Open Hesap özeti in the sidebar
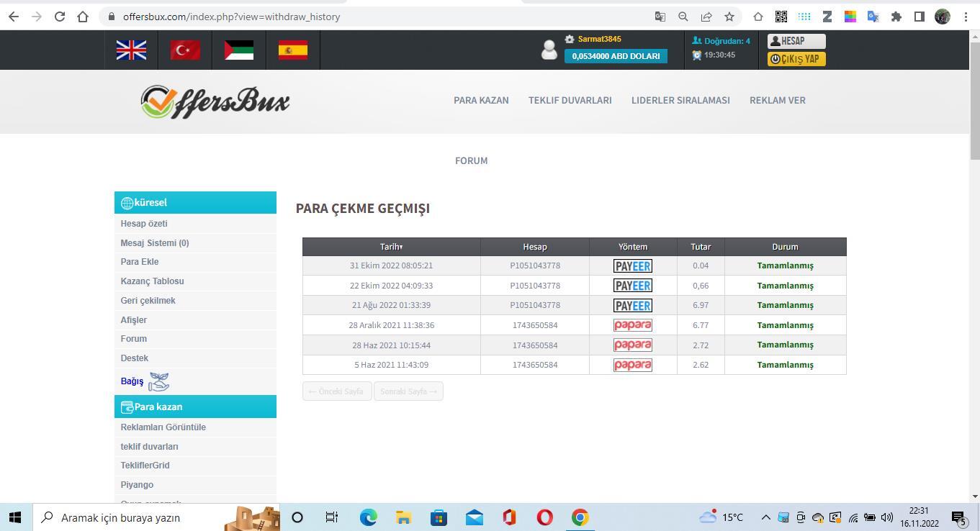 click(144, 224)
